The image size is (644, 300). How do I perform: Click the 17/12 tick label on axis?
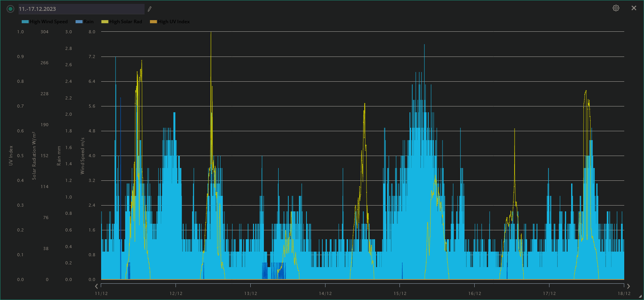tap(549, 293)
